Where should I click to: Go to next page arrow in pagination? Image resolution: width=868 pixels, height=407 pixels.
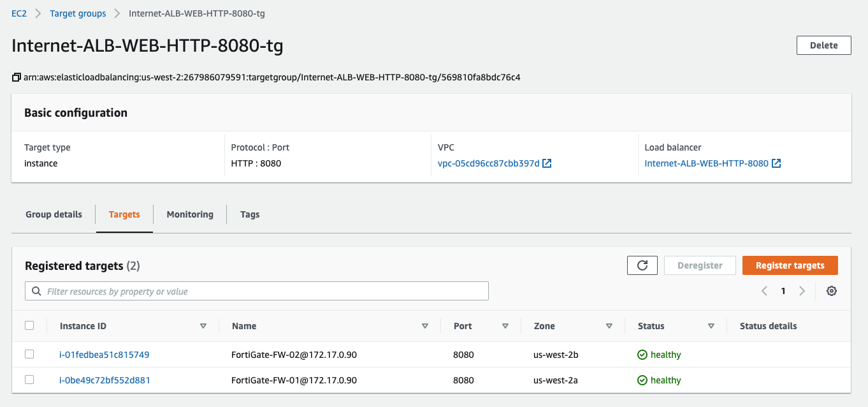pos(802,291)
